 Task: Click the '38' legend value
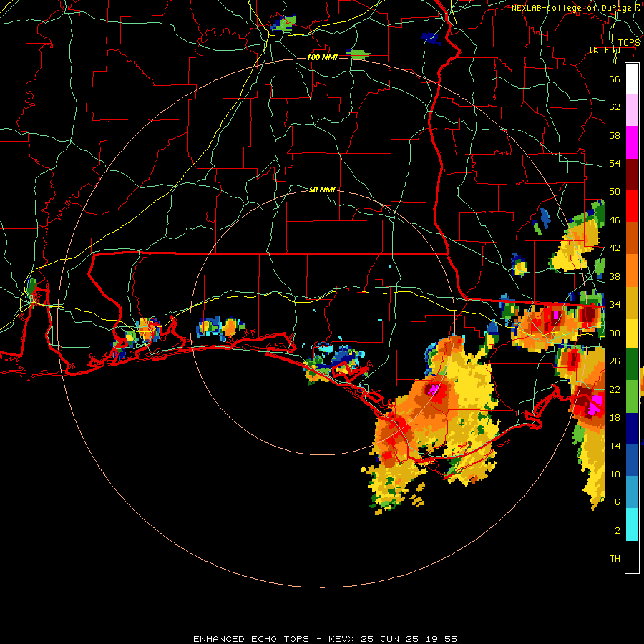tap(615, 277)
